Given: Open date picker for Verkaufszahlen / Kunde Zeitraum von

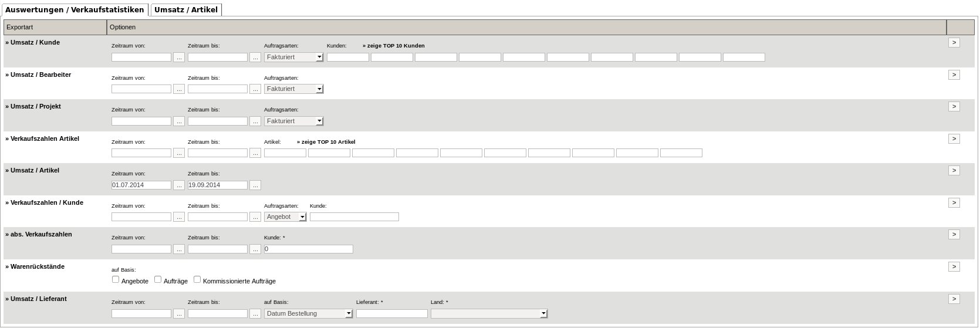Looking at the screenshot, I should (x=179, y=217).
